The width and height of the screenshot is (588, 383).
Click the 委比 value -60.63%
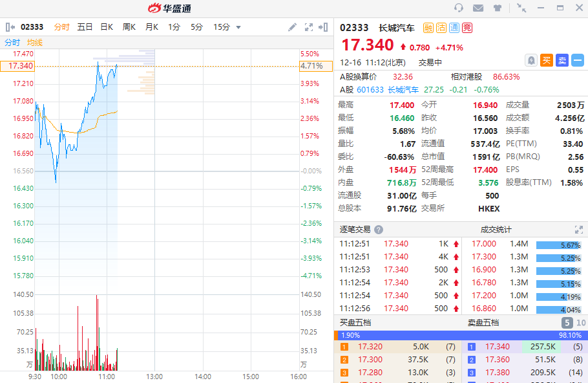point(399,157)
